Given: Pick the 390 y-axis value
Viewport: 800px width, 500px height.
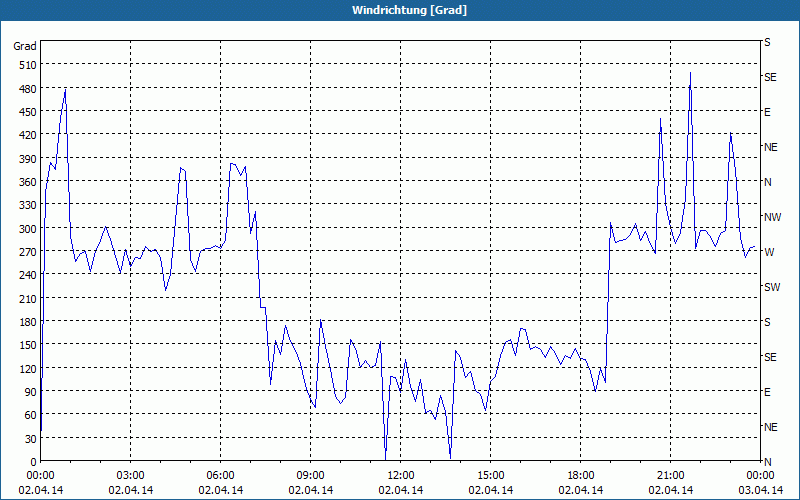Looking at the screenshot, I should tap(29, 159).
